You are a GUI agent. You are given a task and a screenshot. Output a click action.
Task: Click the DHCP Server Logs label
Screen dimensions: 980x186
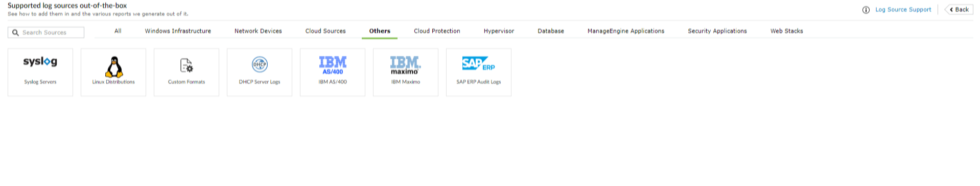pyautogui.click(x=260, y=82)
